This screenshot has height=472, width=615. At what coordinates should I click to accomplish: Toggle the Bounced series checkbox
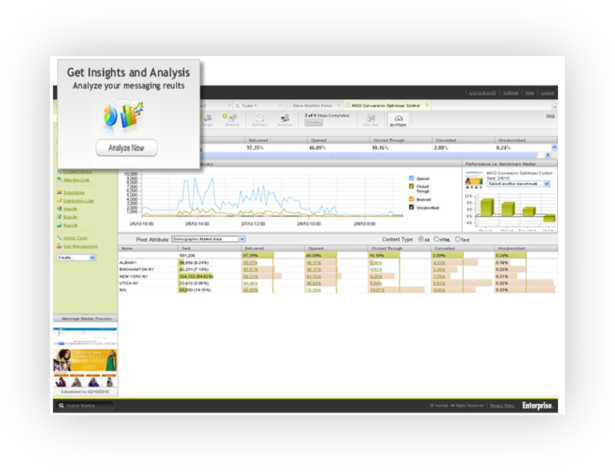pyautogui.click(x=411, y=199)
